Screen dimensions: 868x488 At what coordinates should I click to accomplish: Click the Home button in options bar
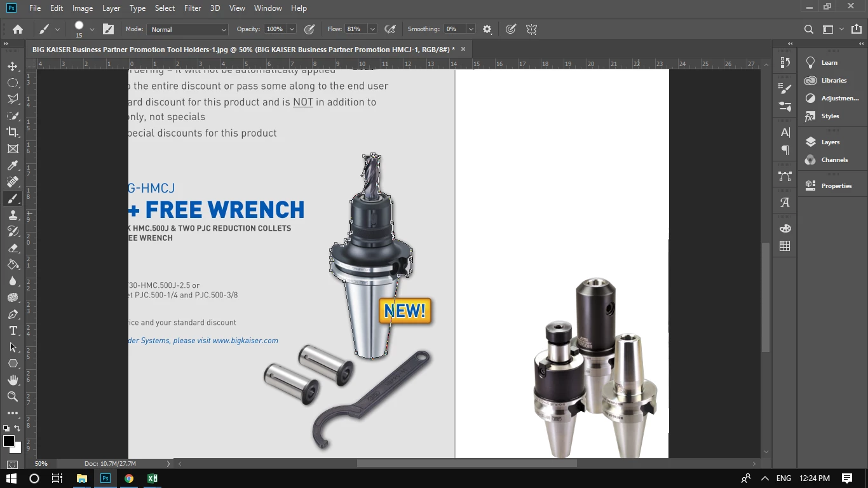coord(18,29)
